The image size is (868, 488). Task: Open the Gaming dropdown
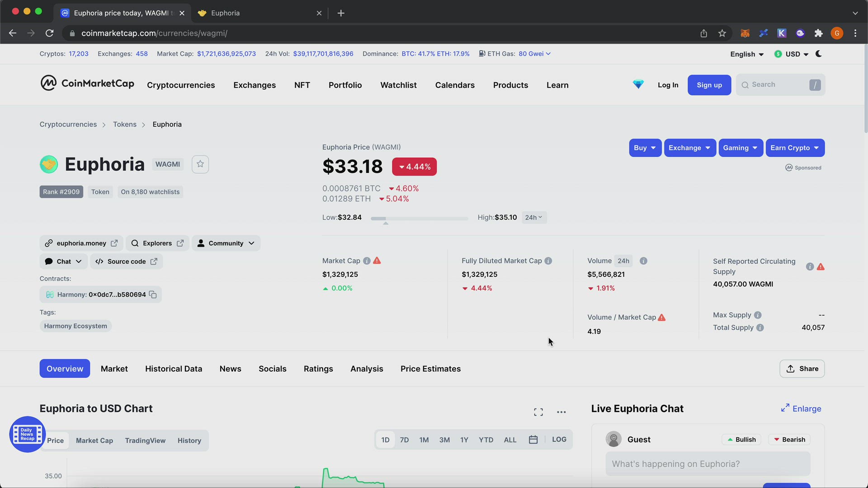(741, 148)
